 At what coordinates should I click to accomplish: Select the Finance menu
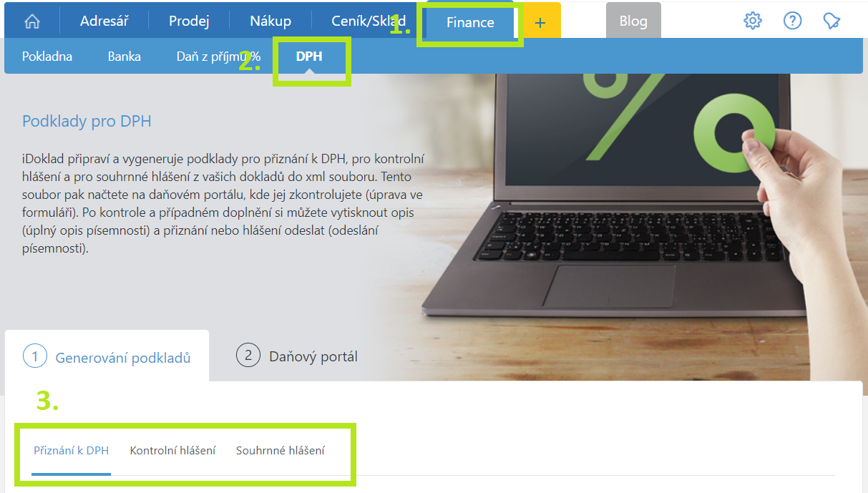coord(470,22)
